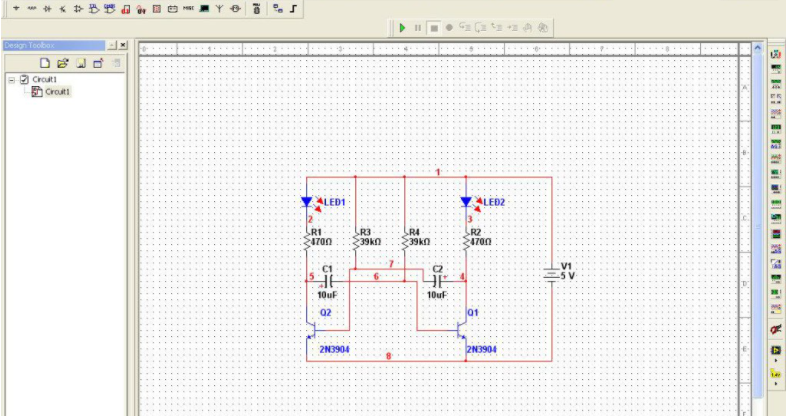The height and width of the screenshot is (416, 792).
Task: Toggle auto-hide pin of Design Toolbox
Action: [x=112, y=45]
